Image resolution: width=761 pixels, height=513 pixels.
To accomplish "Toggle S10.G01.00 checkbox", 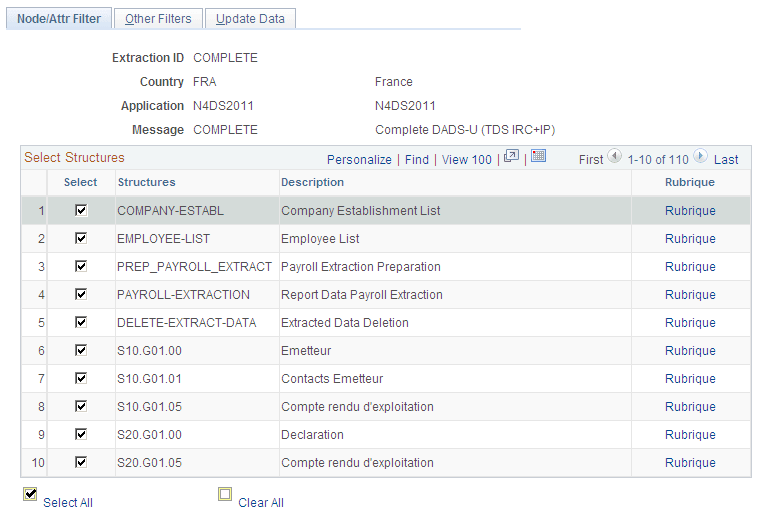I will click(81, 350).
